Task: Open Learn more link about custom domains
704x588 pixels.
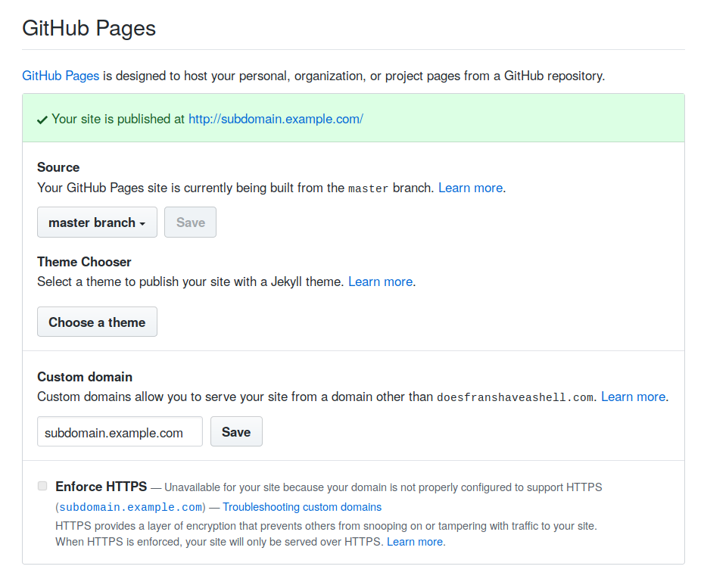Action: (633, 397)
